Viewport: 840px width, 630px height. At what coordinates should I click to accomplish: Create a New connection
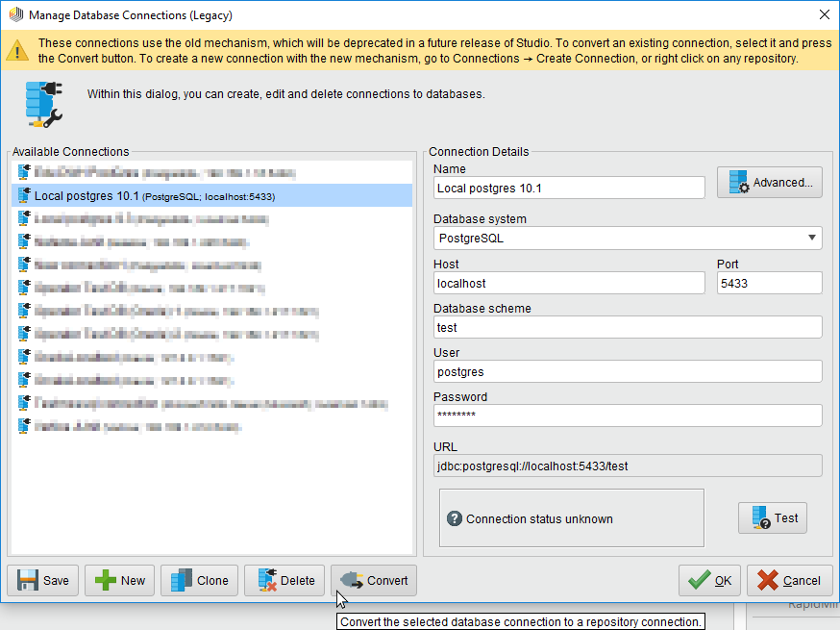(119, 580)
